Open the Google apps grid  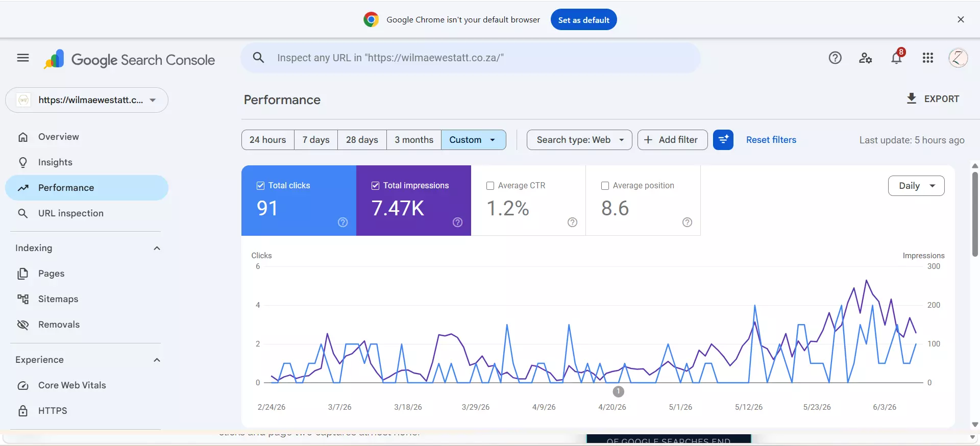coord(928,58)
